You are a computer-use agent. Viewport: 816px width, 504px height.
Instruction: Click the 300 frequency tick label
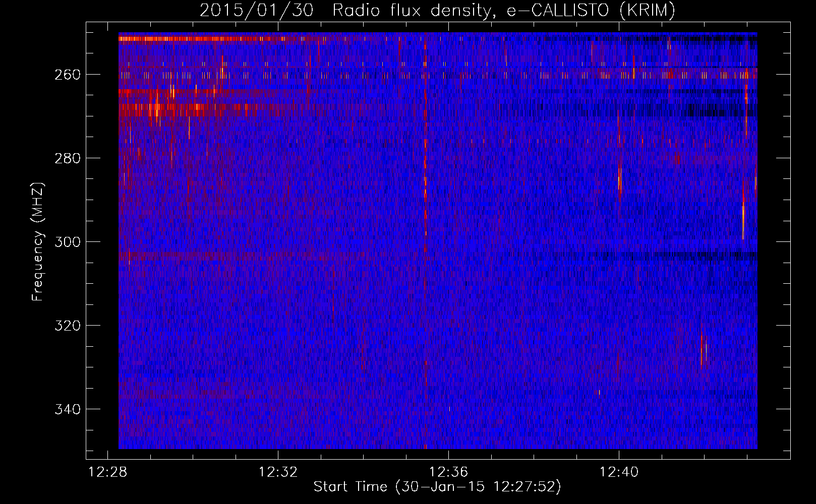click(x=67, y=242)
